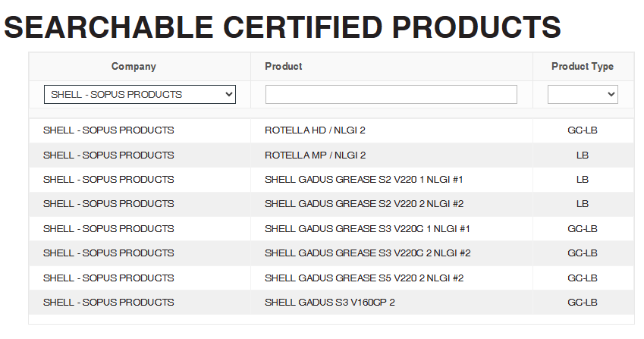Click SHELL GADUS GREASE S2 V220 2 row
The image size is (644, 339).
pyautogui.click(x=363, y=204)
